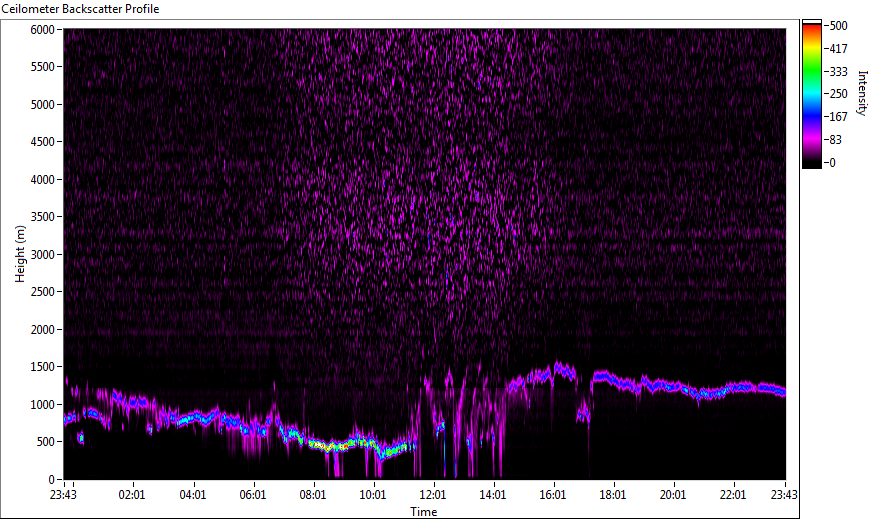Click the 4000 height axis tick
The width and height of the screenshot is (872, 519).
pos(42,180)
